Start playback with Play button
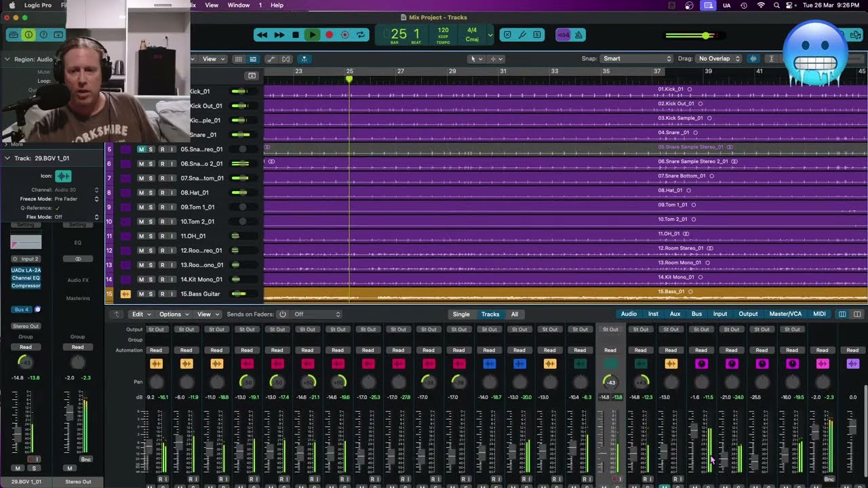868x488 pixels. pos(312,35)
